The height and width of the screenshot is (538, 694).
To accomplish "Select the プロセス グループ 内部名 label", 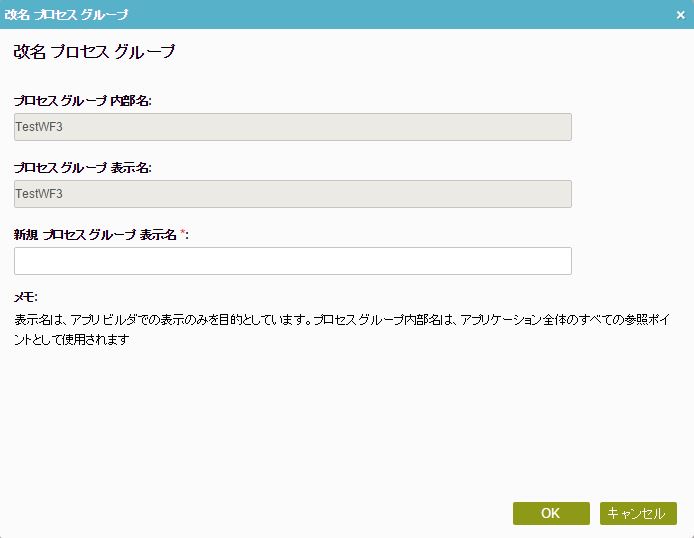I will (83, 101).
